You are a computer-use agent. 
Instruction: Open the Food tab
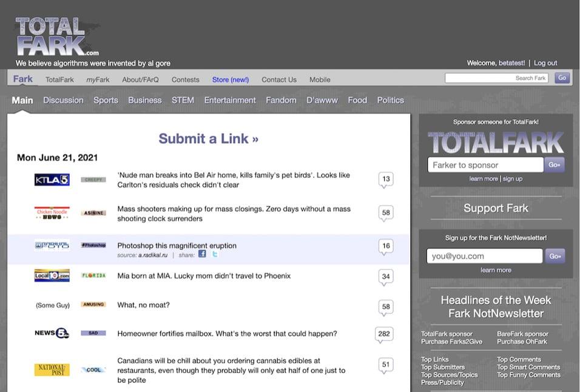[357, 100]
